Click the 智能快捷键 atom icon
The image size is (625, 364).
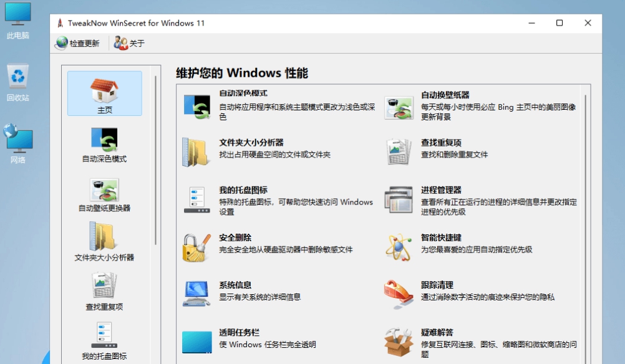(399, 247)
